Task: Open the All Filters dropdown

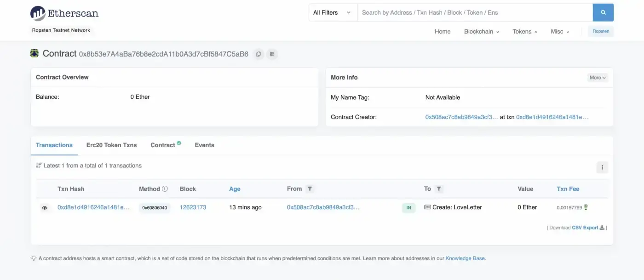Action: coord(333,12)
